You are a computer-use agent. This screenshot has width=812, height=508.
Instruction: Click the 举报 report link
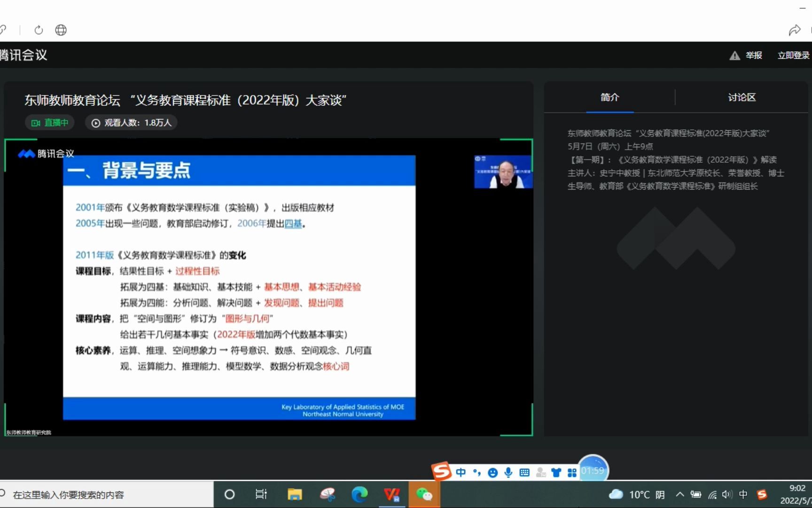[x=753, y=55]
